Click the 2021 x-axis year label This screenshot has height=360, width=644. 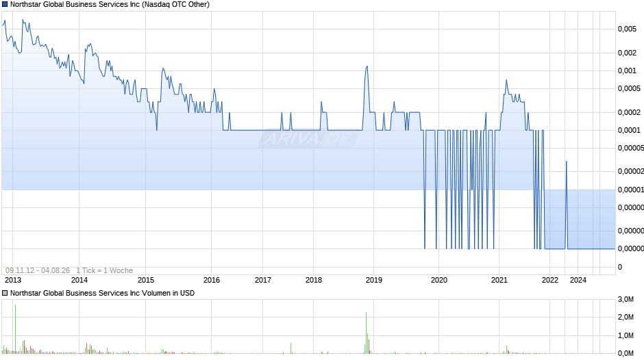click(499, 280)
